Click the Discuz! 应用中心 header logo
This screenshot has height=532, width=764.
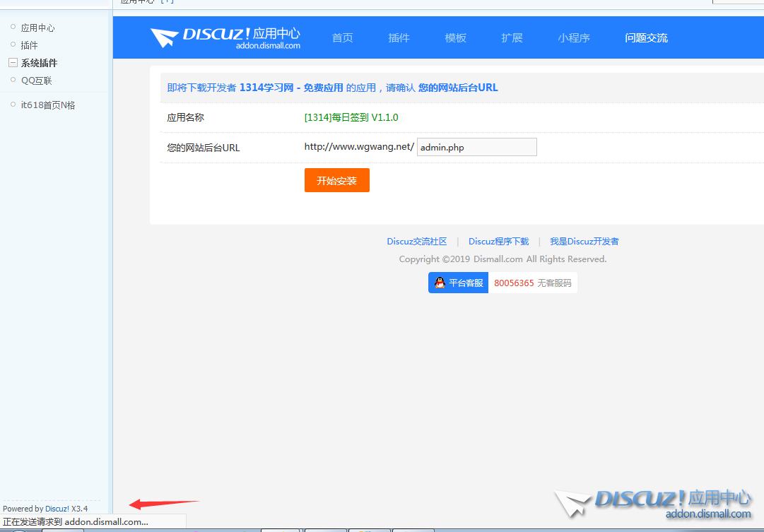pyautogui.click(x=225, y=37)
